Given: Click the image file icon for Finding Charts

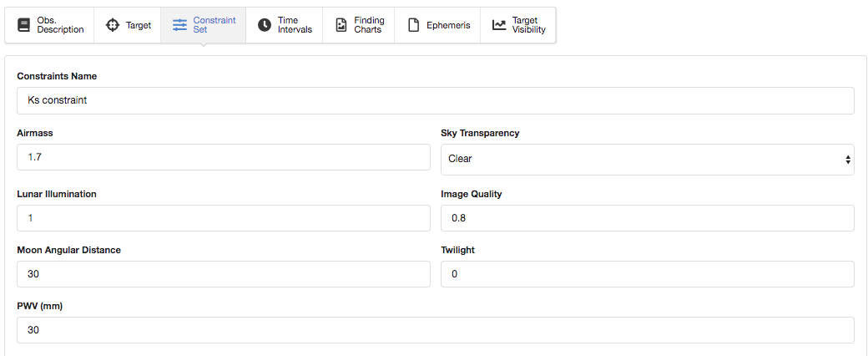Looking at the screenshot, I should point(341,25).
